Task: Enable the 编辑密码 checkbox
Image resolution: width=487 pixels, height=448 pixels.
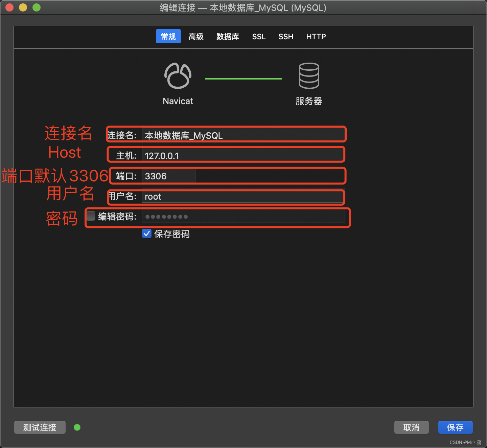Action: tap(91, 216)
